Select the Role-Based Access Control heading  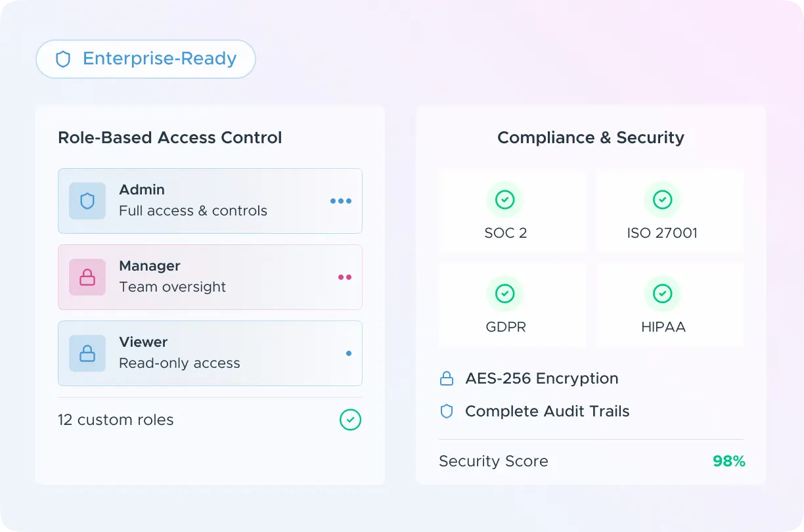(169, 138)
